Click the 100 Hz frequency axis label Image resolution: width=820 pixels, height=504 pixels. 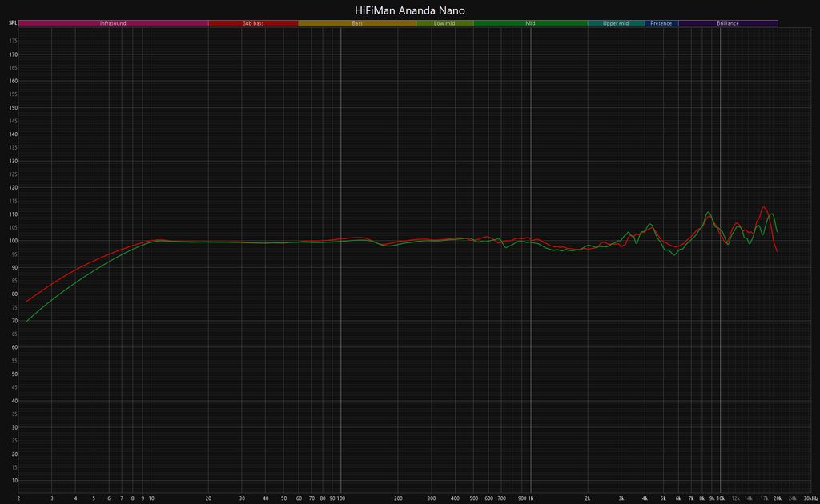pyautogui.click(x=340, y=498)
